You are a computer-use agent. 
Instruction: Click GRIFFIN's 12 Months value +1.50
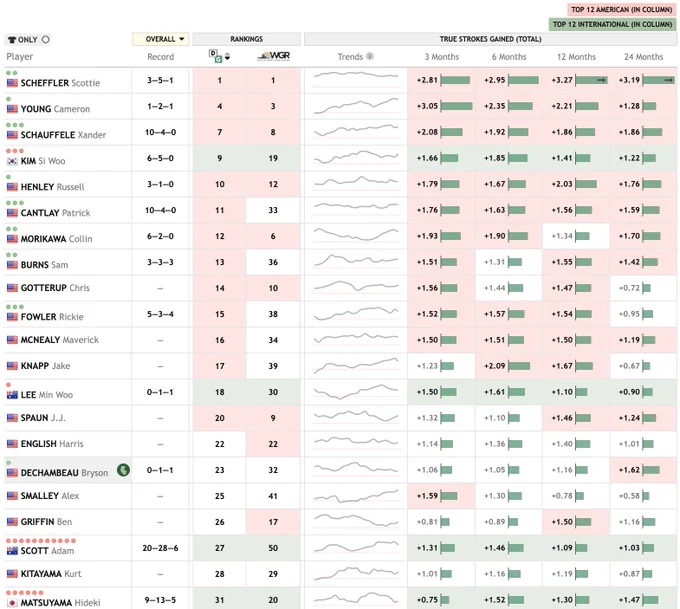[562, 522]
